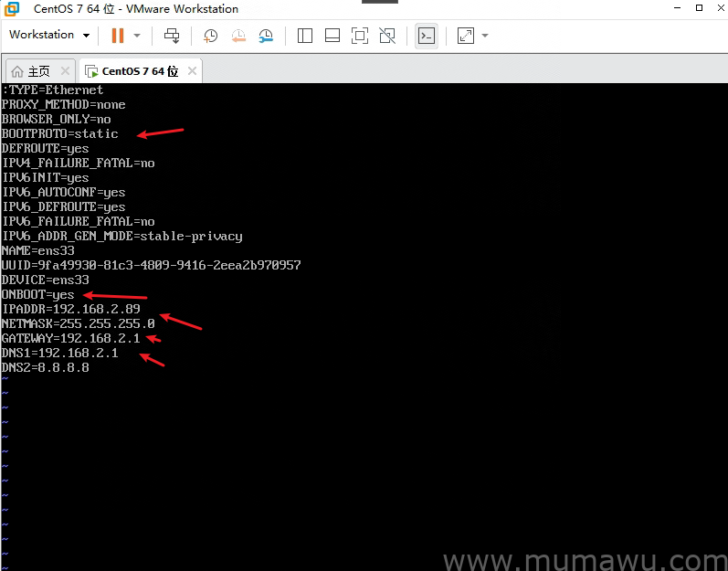Click the TYPE=Ethernet line

pos(52,90)
